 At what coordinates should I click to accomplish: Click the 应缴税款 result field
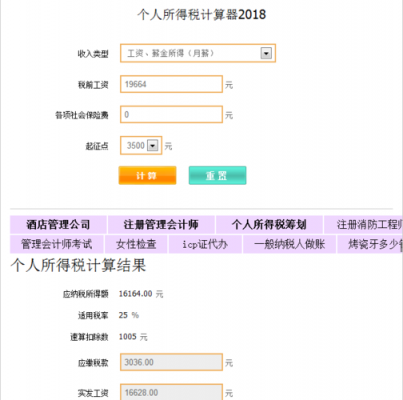(171, 362)
